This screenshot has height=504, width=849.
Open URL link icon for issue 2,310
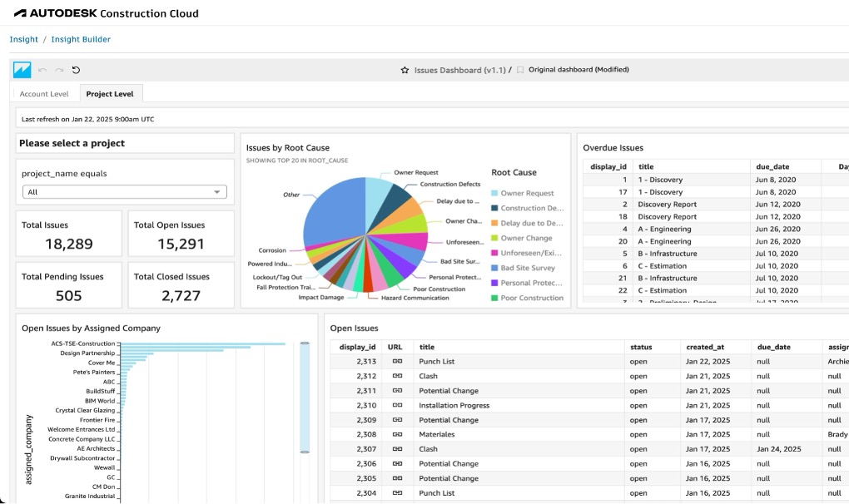397,405
